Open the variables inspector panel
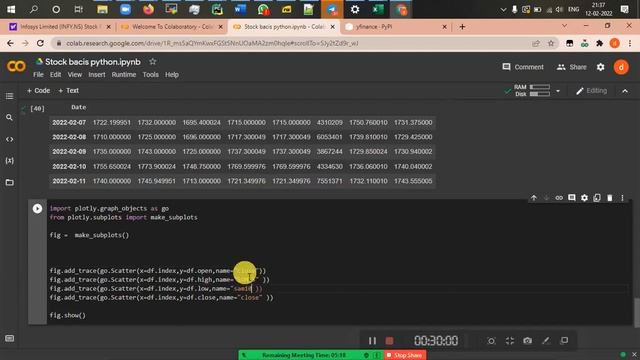The image size is (640, 360). (x=9, y=161)
